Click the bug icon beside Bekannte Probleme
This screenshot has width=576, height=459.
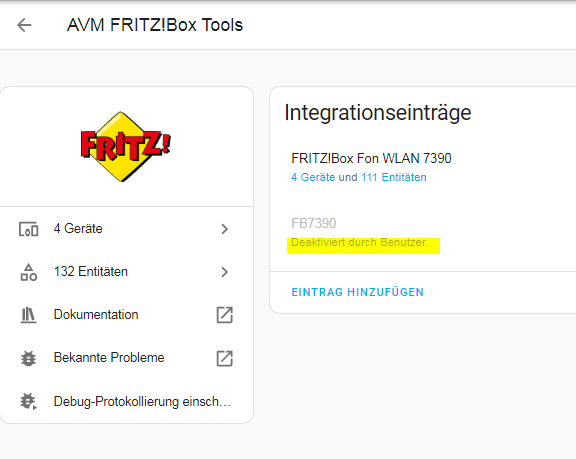click(x=28, y=358)
